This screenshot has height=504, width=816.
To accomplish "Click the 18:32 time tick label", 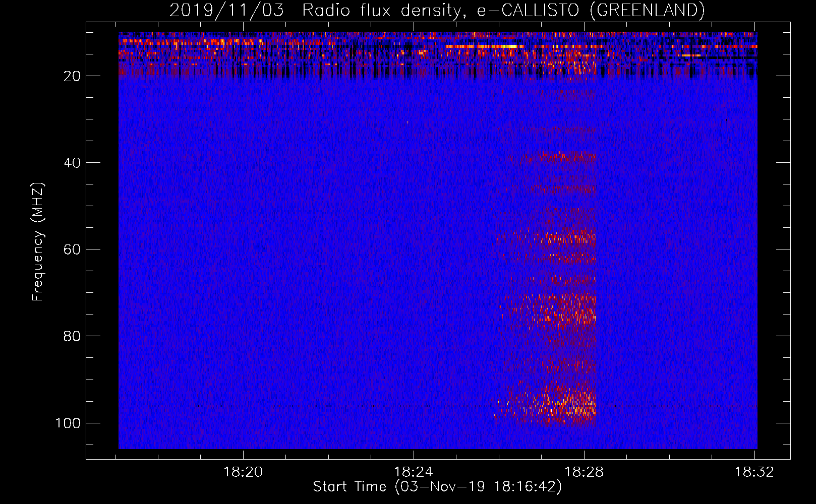I will coord(754,472).
